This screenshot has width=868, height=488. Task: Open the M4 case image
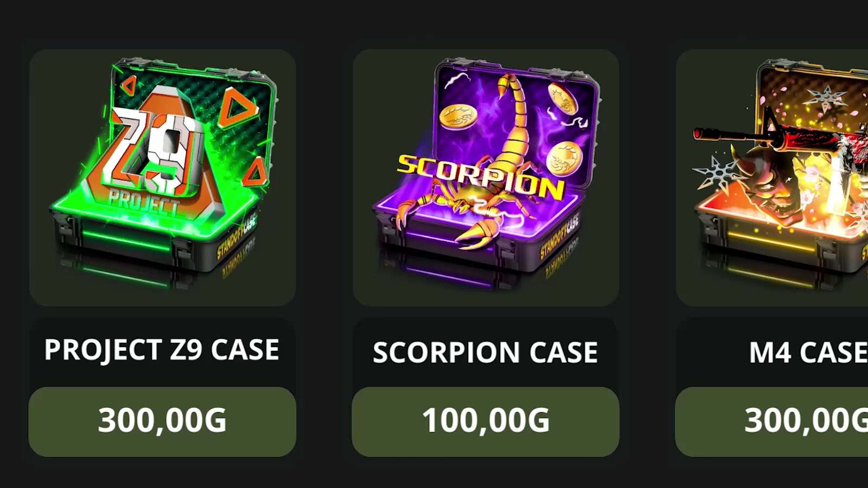[772, 177]
